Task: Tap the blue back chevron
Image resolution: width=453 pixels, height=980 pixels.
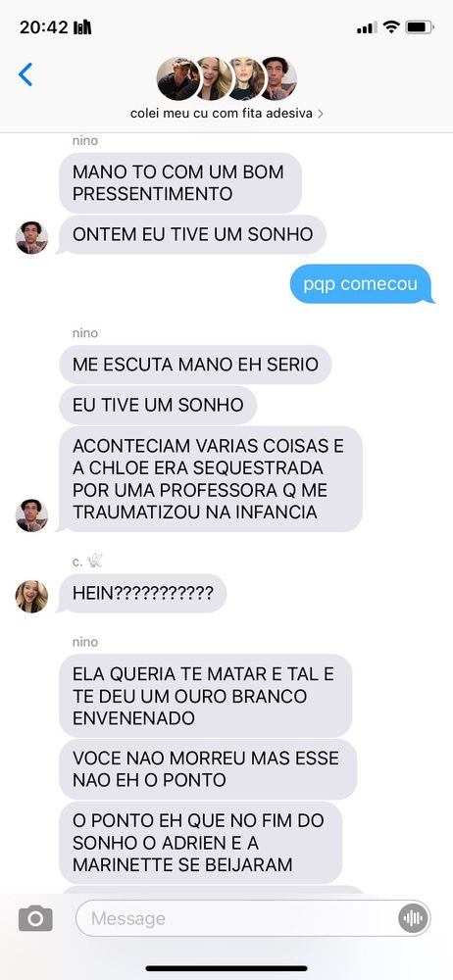Action: (25, 74)
